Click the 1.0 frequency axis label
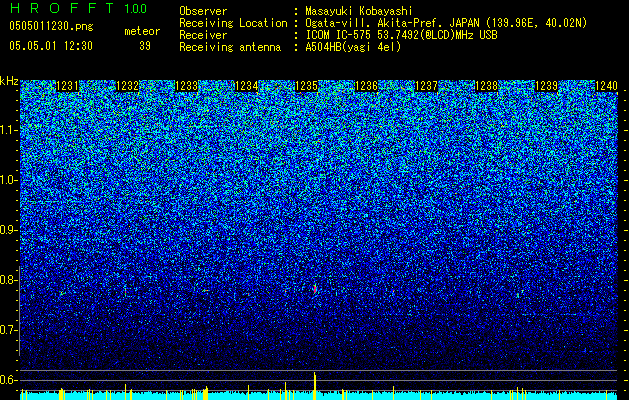The width and height of the screenshot is (629, 400). (x=9, y=180)
